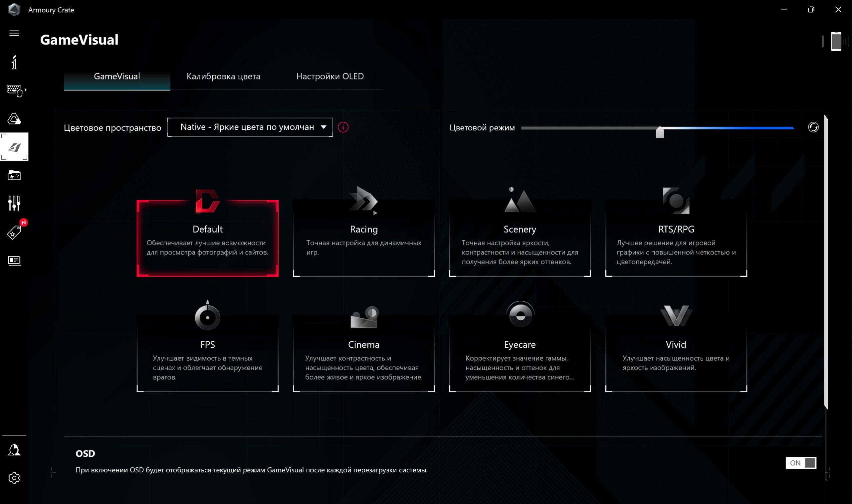852x504 pixels.
Task: Switch to the Калибровка цвета tab
Action: [223, 77]
